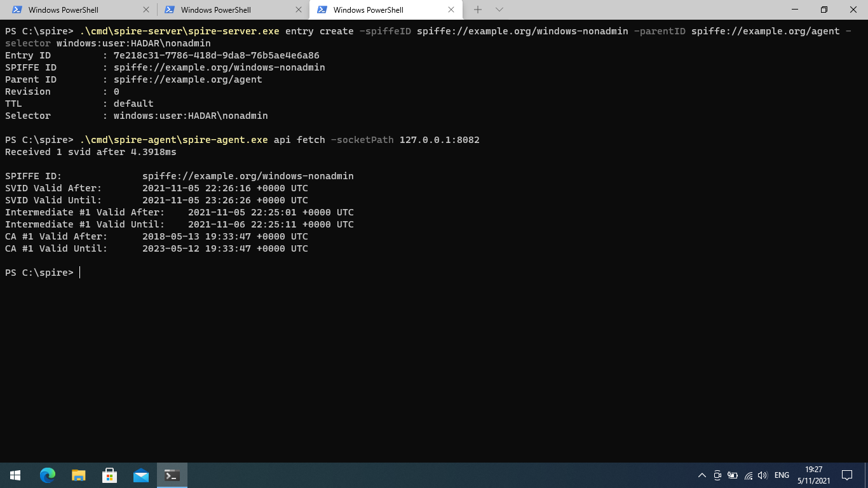Viewport: 868px width, 488px height.
Task: Open the Windows Terminal tab dropdown menu
Action: (x=500, y=10)
